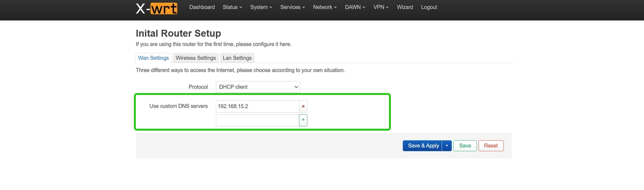
Task: Open the Save & Apply dropdown arrow
Action: tap(447, 146)
